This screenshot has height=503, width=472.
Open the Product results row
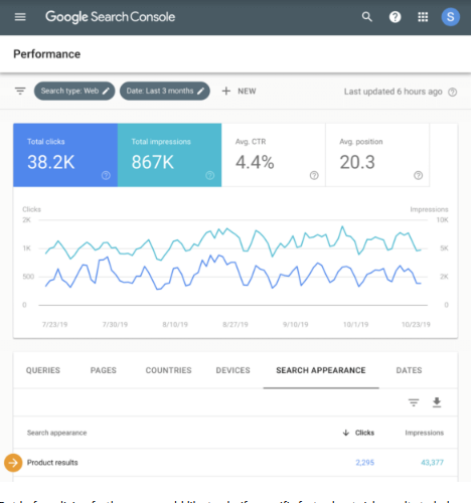235,463
